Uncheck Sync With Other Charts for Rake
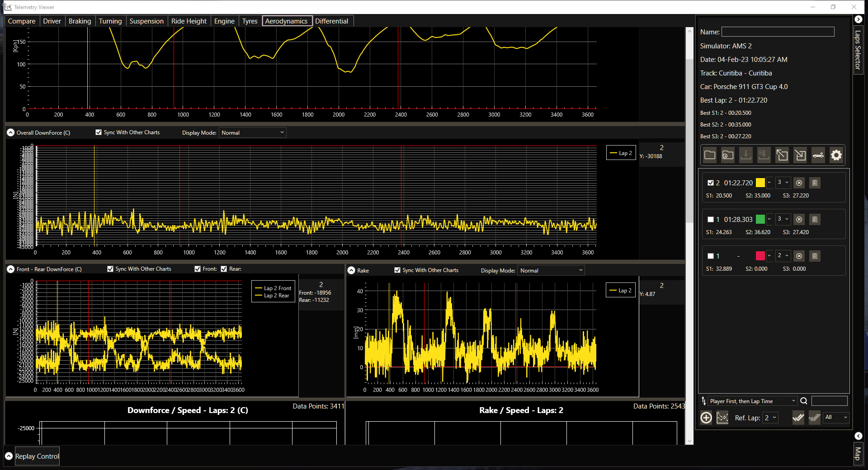Image resolution: width=868 pixels, height=470 pixels. pos(397,270)
